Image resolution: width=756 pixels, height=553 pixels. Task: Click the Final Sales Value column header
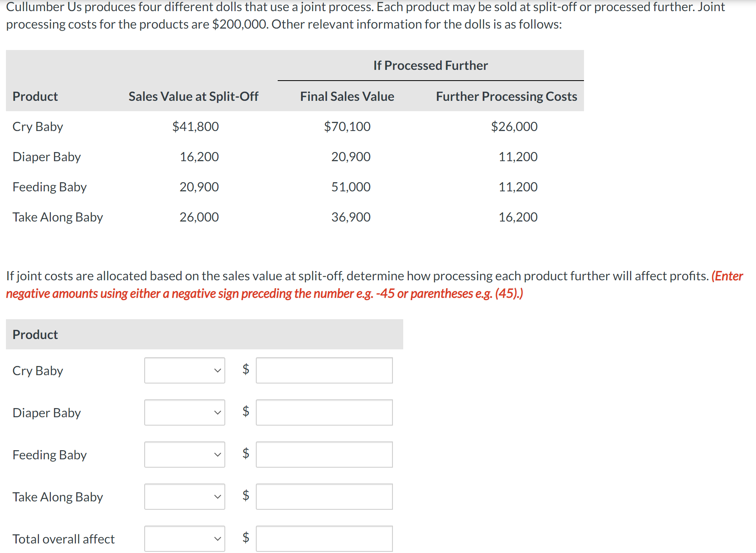(347, 96)
